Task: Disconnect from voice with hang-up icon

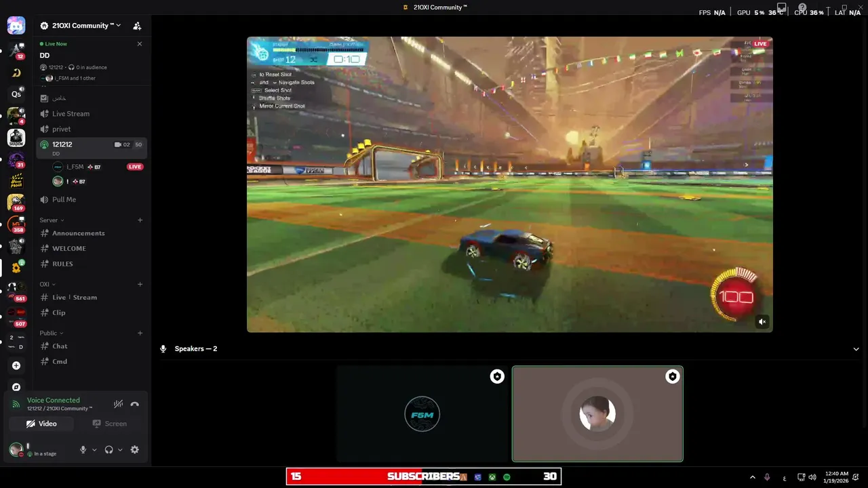Action: (x=134, y=404)
